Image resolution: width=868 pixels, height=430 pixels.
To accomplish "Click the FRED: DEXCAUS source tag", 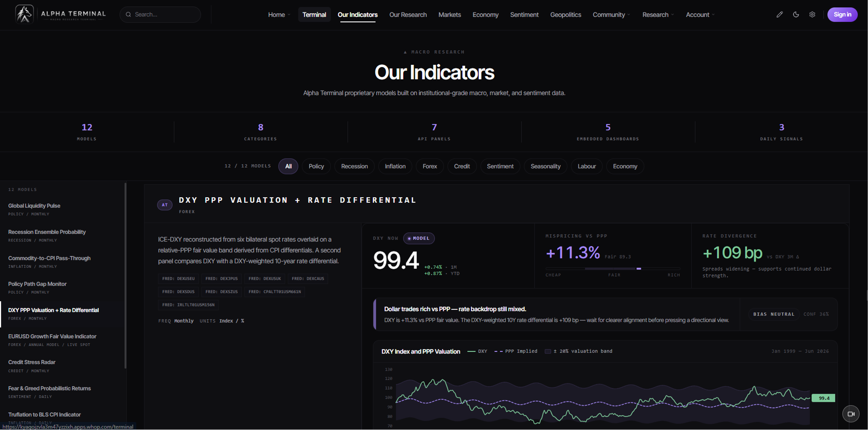I will [308, 279].
